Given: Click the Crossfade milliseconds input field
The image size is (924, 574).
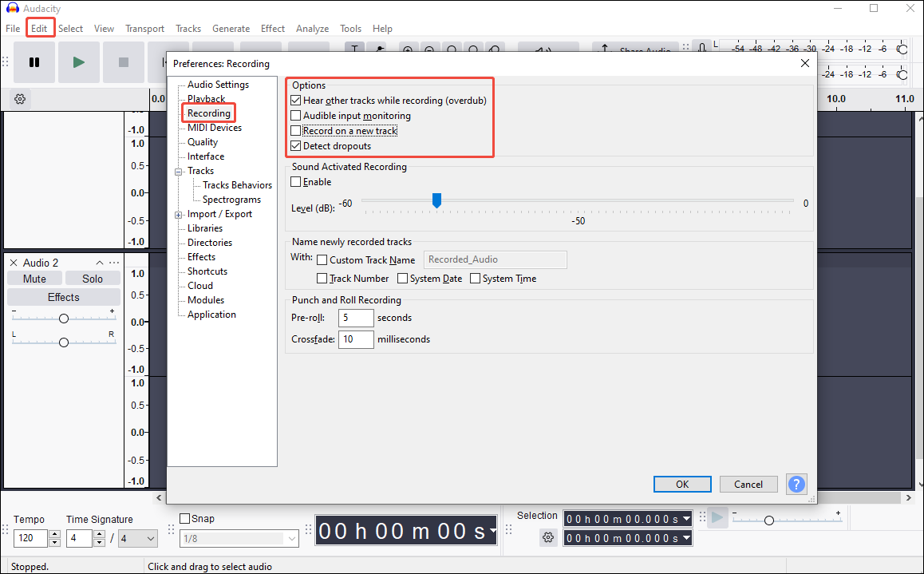Looking at the screenshot, I should point(356,338).
